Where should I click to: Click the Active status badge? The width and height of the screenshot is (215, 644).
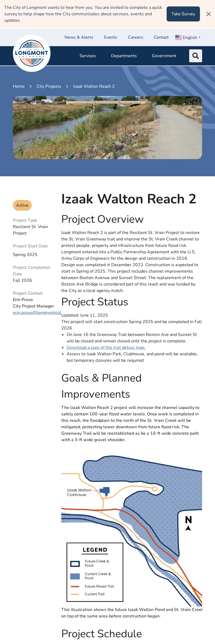[22, 205]
